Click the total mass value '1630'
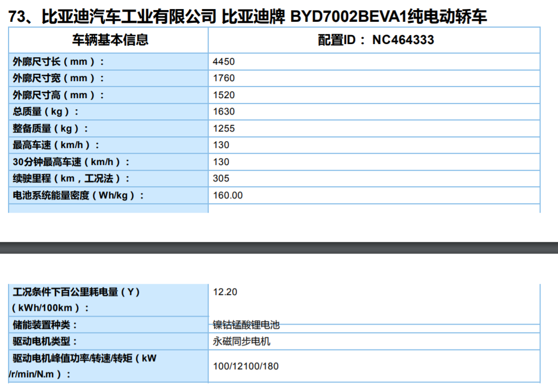Image resolution: width=558 pixels, height=392 pixels. pos(224,111)
